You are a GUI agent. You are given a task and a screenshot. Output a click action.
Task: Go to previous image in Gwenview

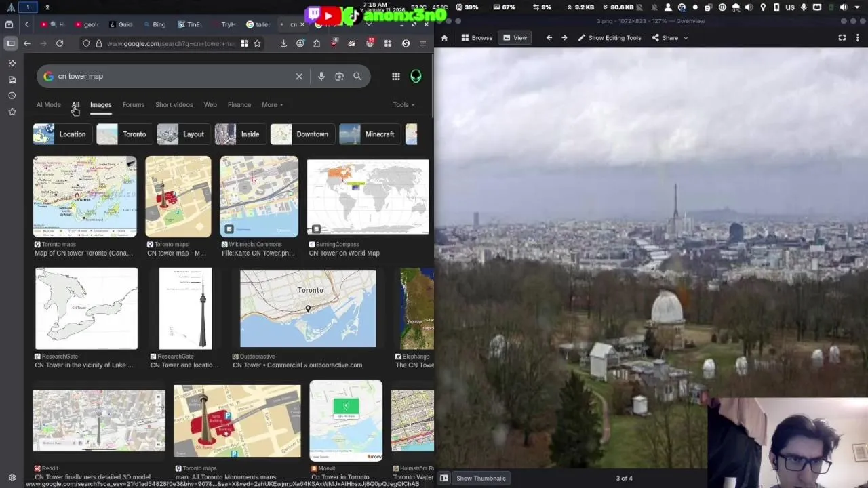pos(549,38)
